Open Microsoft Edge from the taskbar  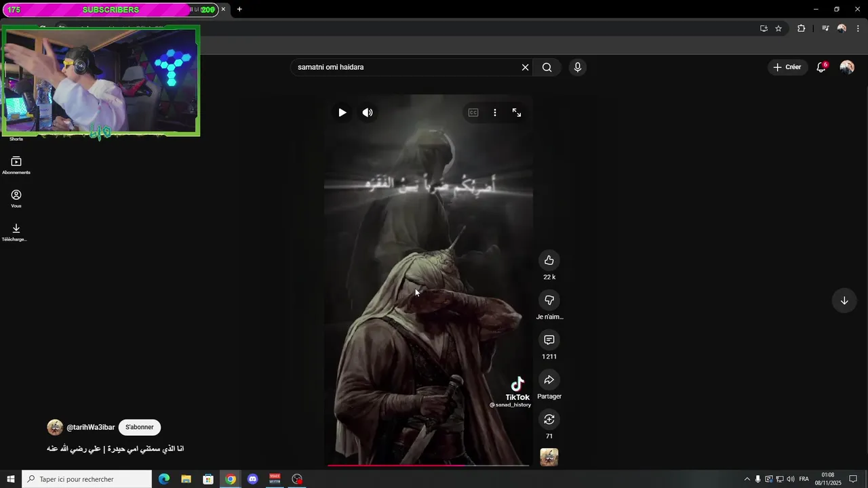(x=164, y=479)
